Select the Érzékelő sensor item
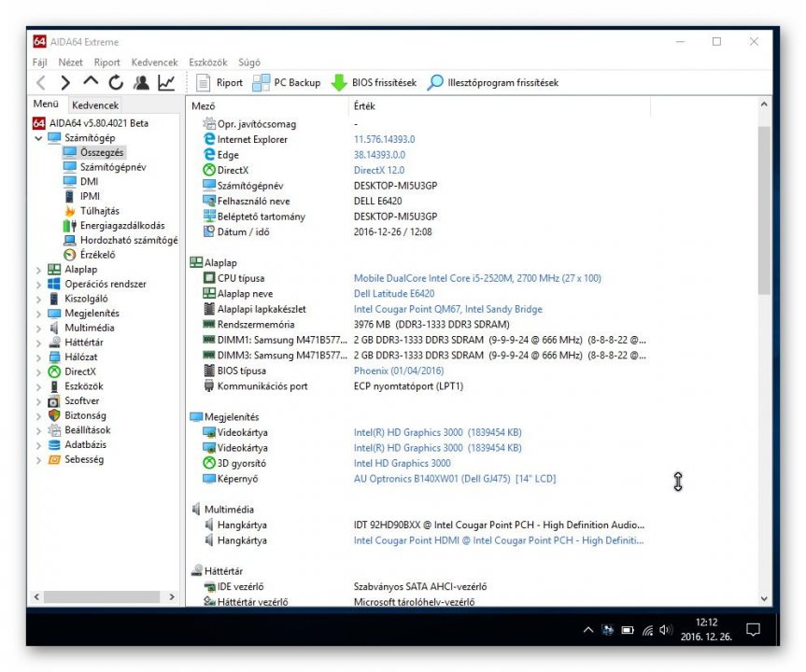The image size is (806, 672). pyautogui.click(x=98, y=255)
